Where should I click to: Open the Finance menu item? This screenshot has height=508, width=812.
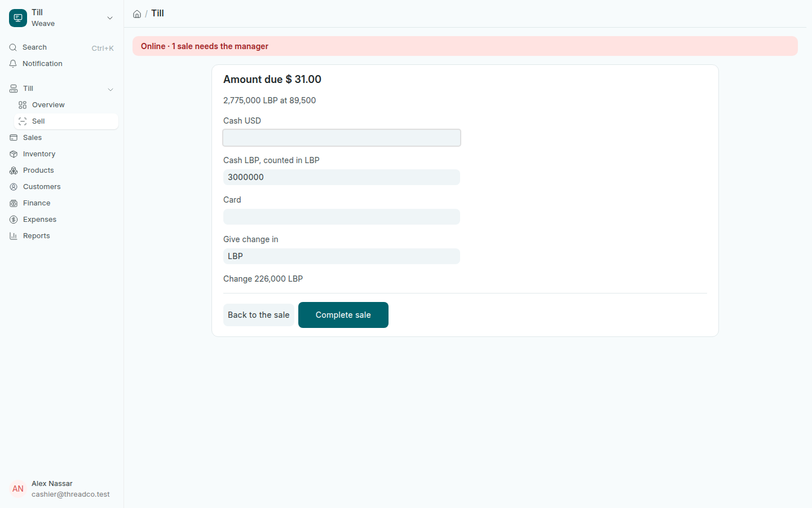tap(62, 203)
